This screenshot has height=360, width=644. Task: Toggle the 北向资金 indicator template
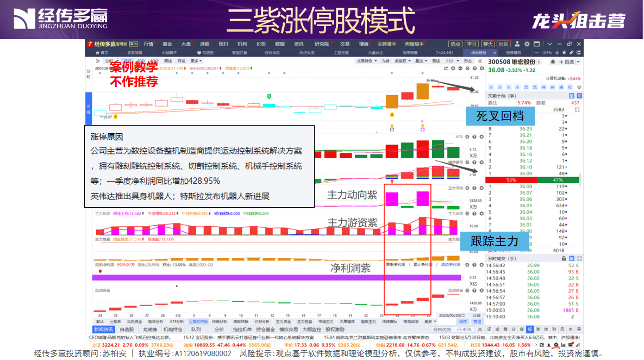click(x=134, y=322)
